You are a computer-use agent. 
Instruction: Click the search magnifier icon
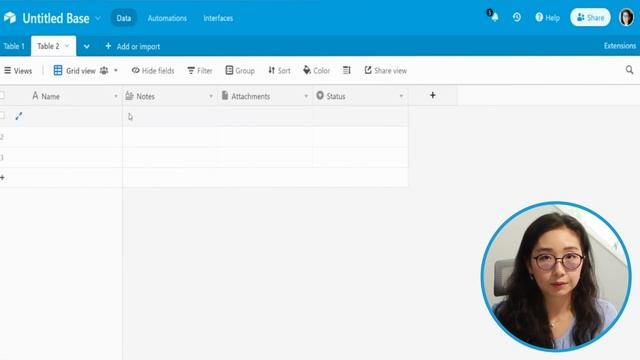629,70
